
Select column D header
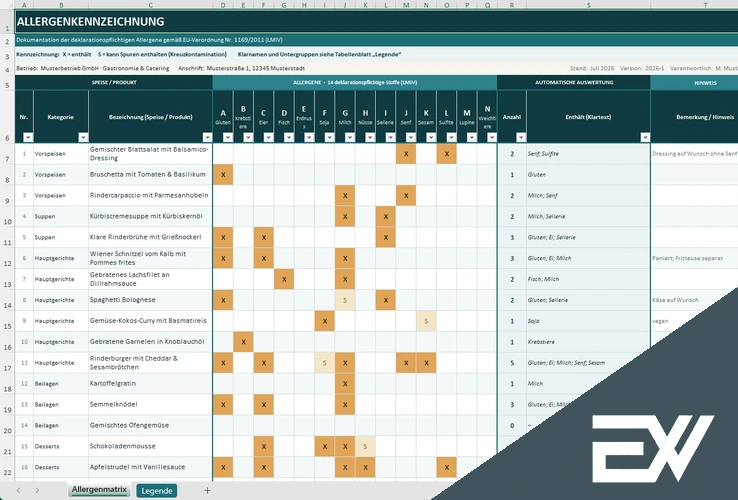223,5
